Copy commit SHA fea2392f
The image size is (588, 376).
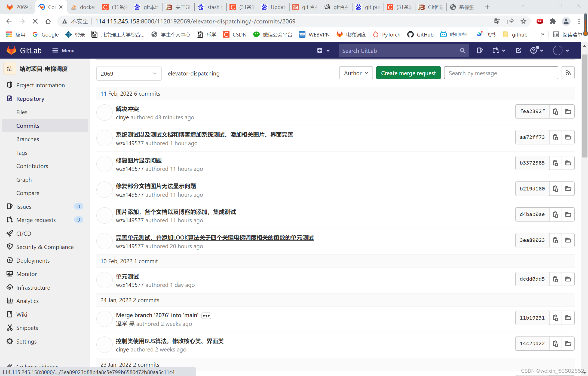[555, 111]
